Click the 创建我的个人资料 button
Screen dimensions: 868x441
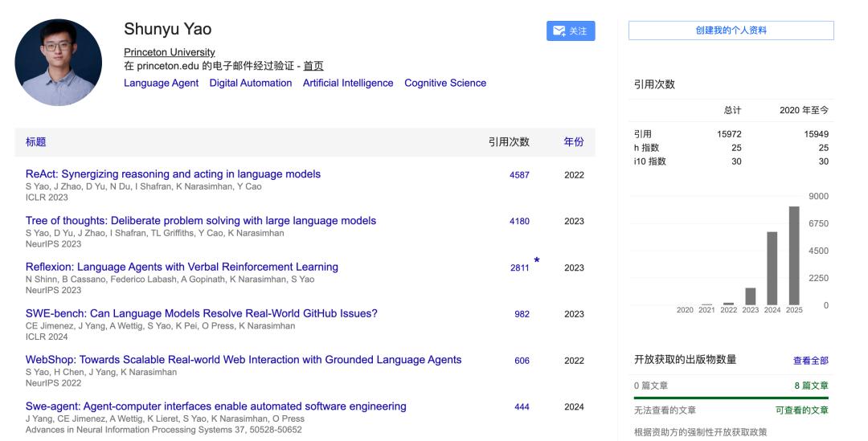(731, 31)
